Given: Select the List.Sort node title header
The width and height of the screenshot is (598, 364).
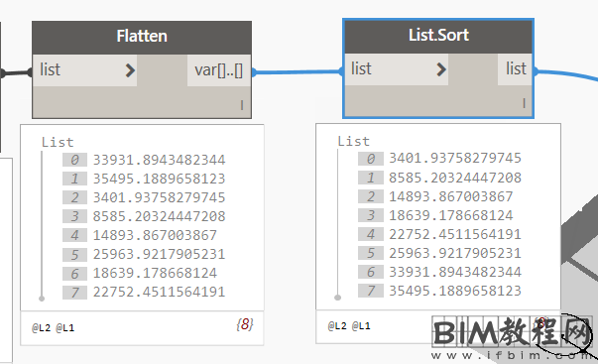Looking at the screenshot, I should coord(438,36).
